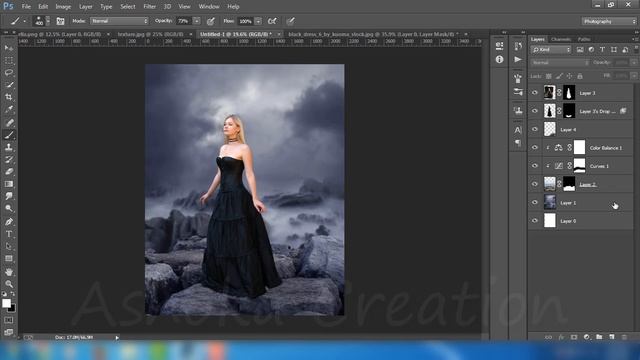Filter layers by type layers icon
This screenshot has width=640, height=360.
[602, 49]
